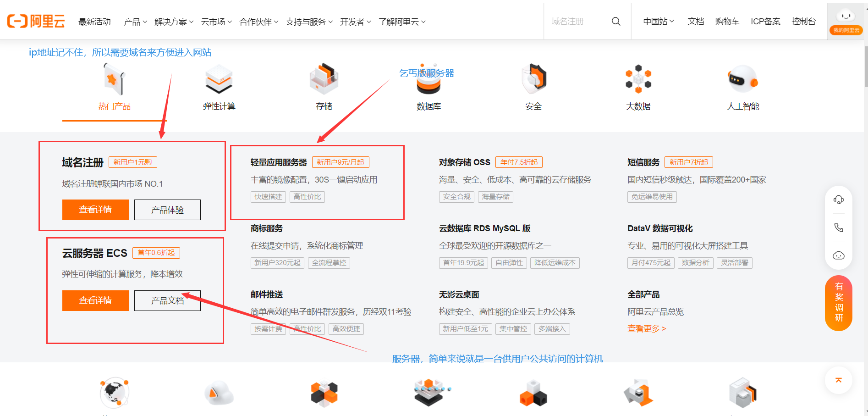Click the 首年0.6折起 promo tag
This screenshot has height=416, width=868.
156,253
